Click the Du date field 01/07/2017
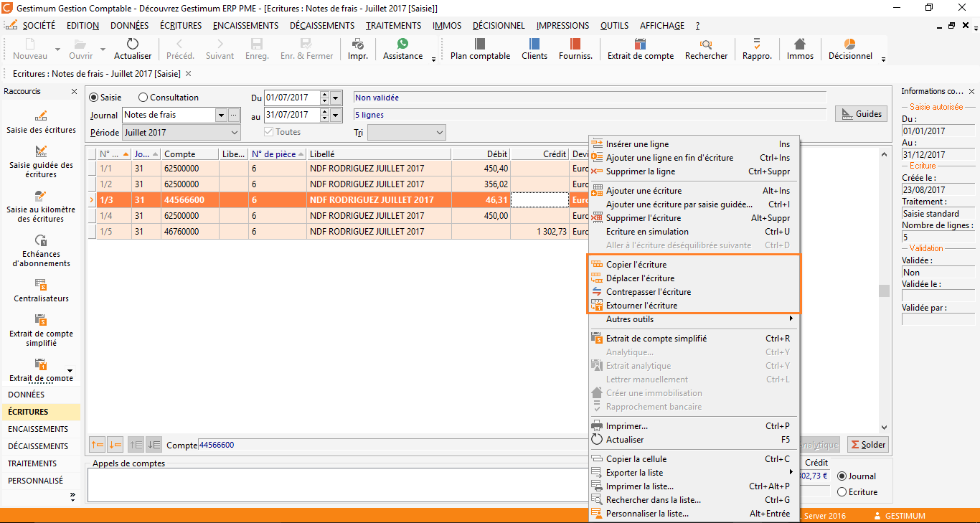 click(x=291, y=98)
